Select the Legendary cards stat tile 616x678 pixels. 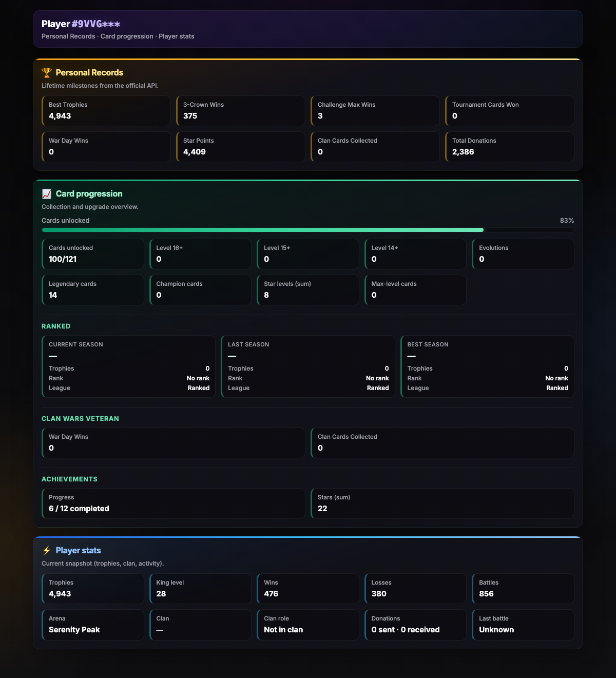(93, 290)
